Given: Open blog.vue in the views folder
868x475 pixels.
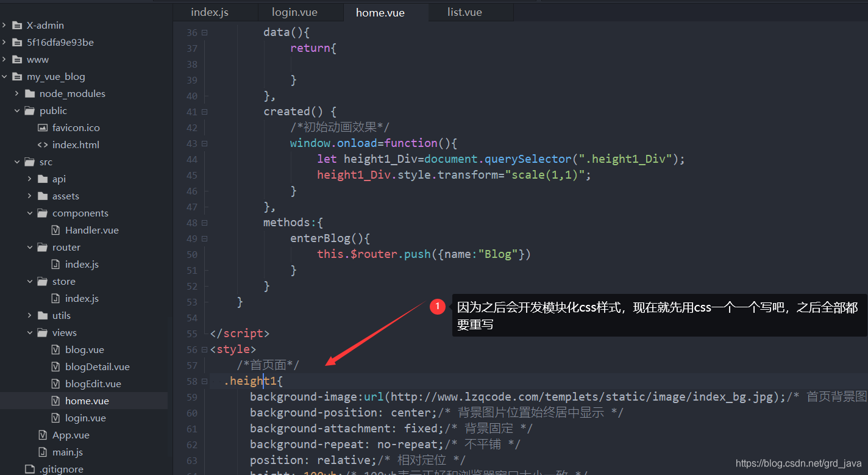Looking at the screenshot, I should click(x=85, y=350).
